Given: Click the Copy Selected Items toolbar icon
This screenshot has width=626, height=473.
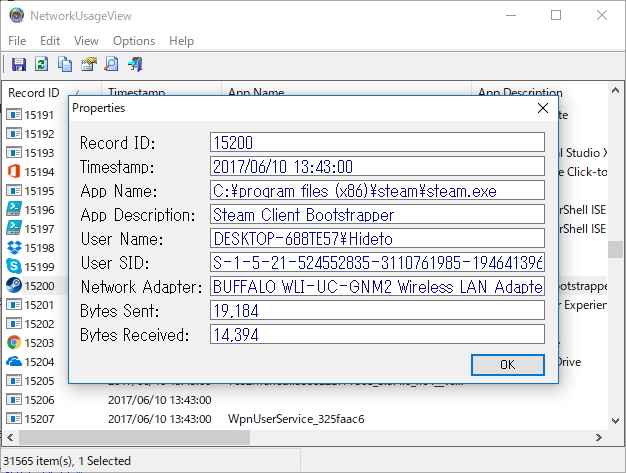Looking at the screenshot, I should [x=65, y=64].
